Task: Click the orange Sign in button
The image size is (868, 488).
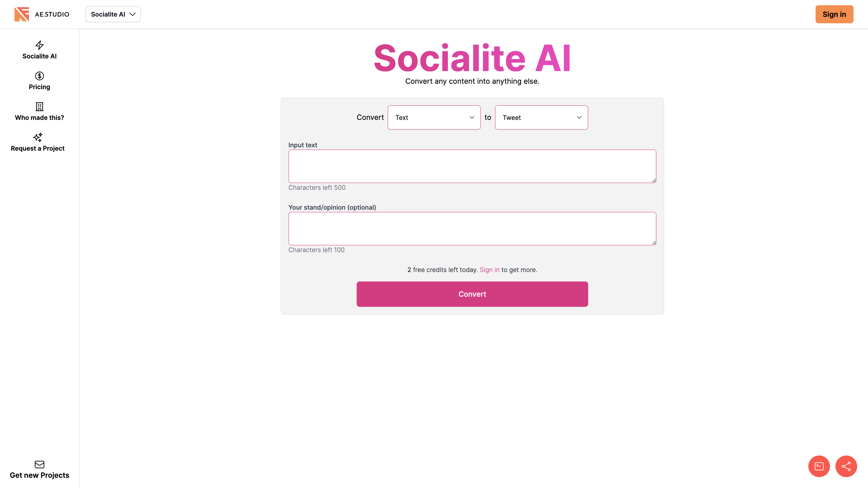Action: pyautogui.click(x=834, y=14)
